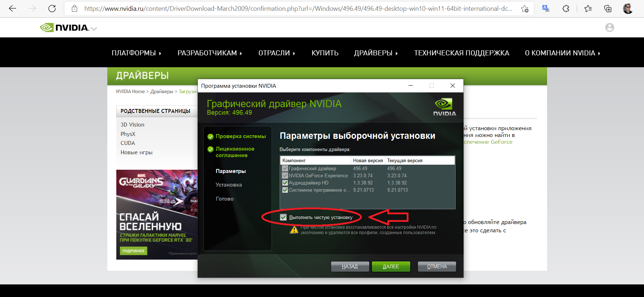Open the PhysX related page link
The height and width of the screenshot is (297, 644).
pos(128,134)
